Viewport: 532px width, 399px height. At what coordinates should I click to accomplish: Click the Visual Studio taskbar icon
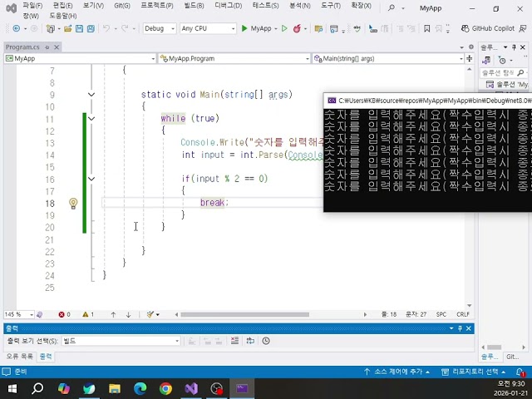191,388
